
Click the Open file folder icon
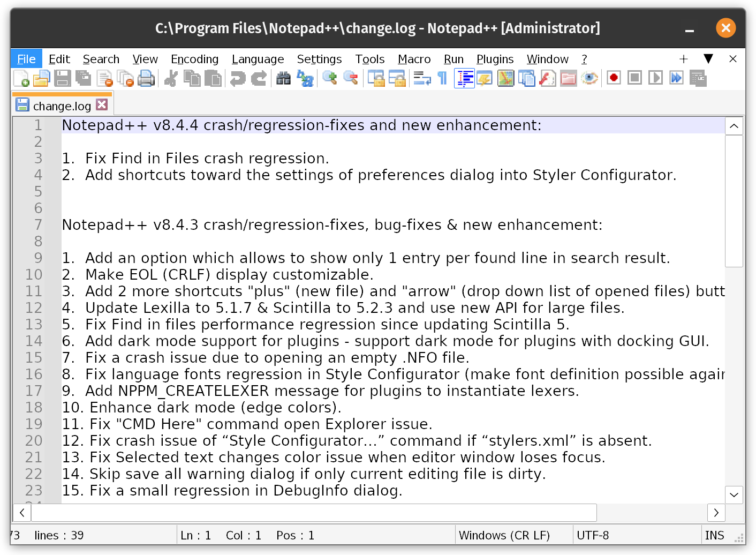tap(42, 78)
